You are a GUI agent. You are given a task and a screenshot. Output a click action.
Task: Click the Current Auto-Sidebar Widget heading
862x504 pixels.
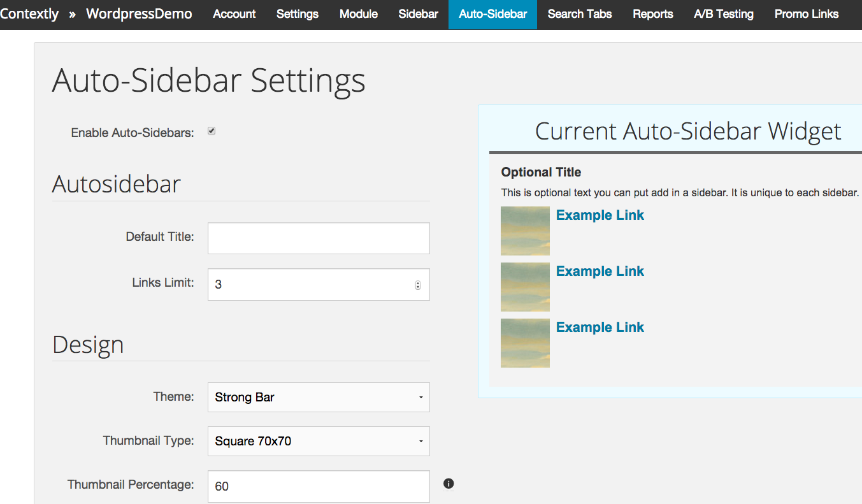click(x=688, y=131)
